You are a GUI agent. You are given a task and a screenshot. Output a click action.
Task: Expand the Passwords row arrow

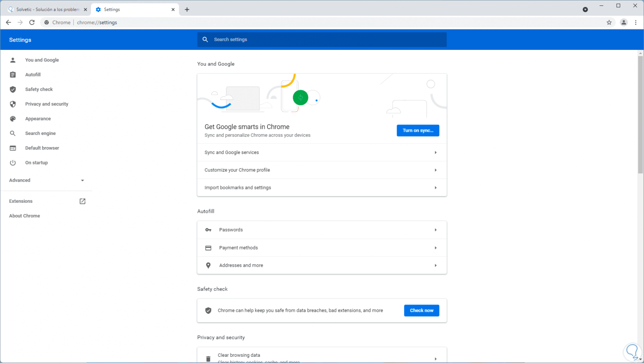click(436, 230)
